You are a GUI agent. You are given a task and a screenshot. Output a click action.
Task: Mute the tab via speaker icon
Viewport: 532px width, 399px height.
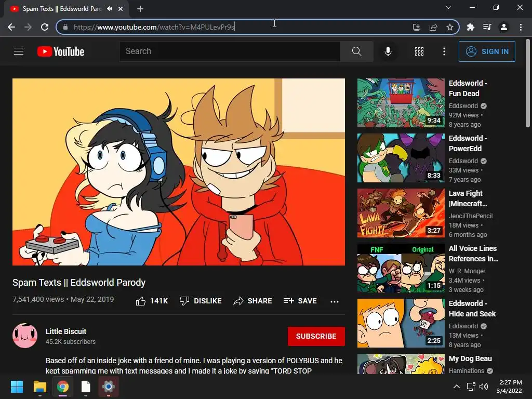click(x=109, y=9)
